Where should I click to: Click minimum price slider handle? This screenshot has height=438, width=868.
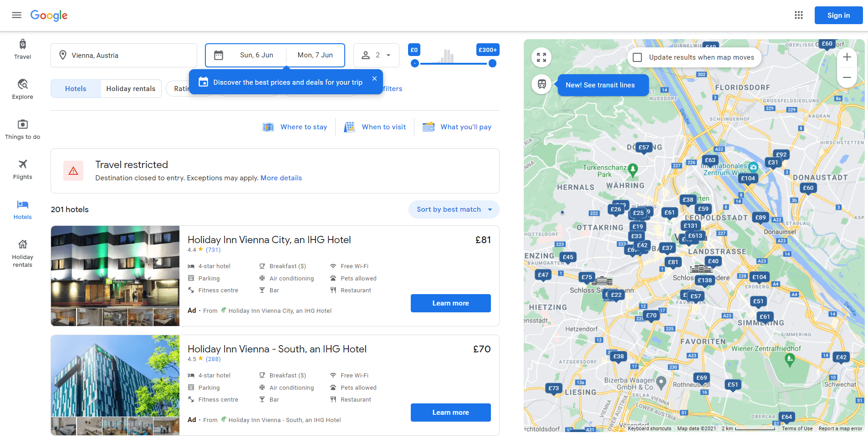[414, 64]
